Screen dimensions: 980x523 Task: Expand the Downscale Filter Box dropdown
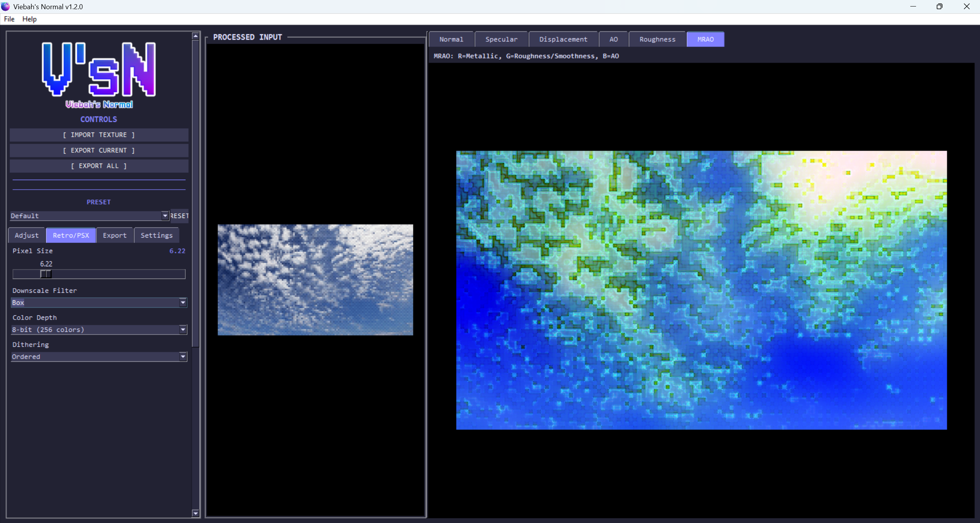[x=183, y=303]
